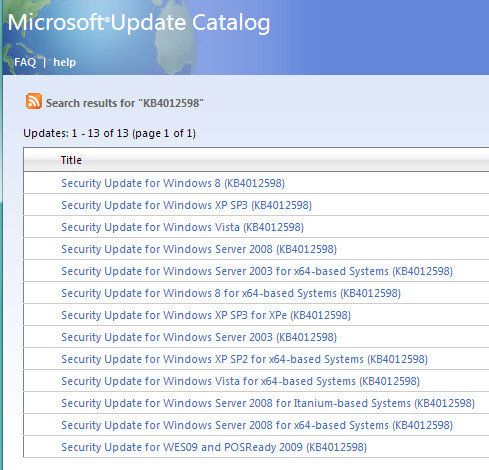The width and height of the screenshot is (489, 470).
Task: Open WES09 and POSReady 2009 security update
Action: (x=214, y=447)
